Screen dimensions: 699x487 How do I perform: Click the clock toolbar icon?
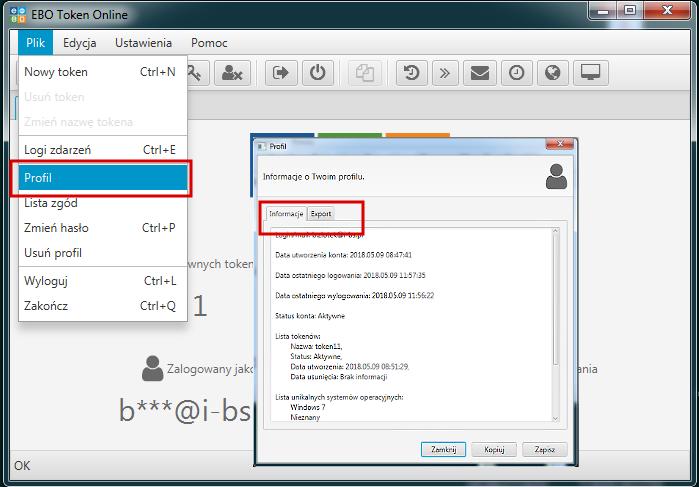pyautogui.click(x=517, y=73)
